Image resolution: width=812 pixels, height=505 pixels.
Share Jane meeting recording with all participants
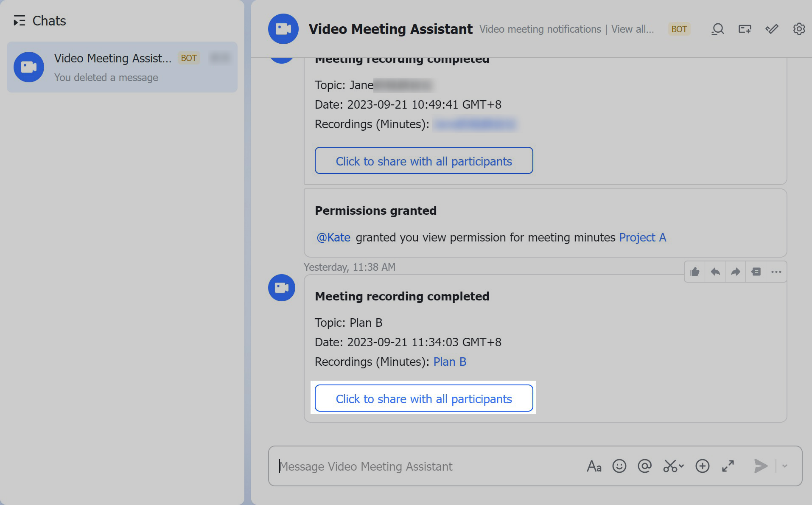tap(424, 160)
